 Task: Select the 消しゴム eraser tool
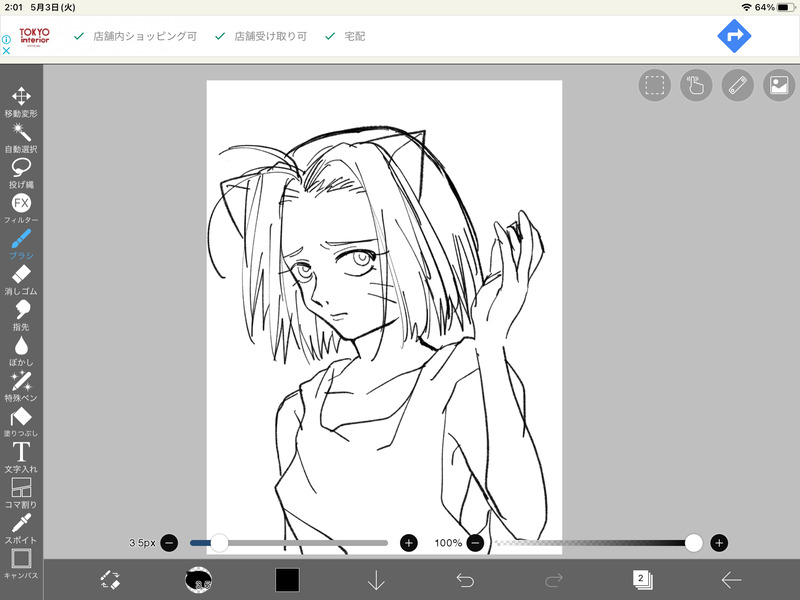click(x=21, y=280)
